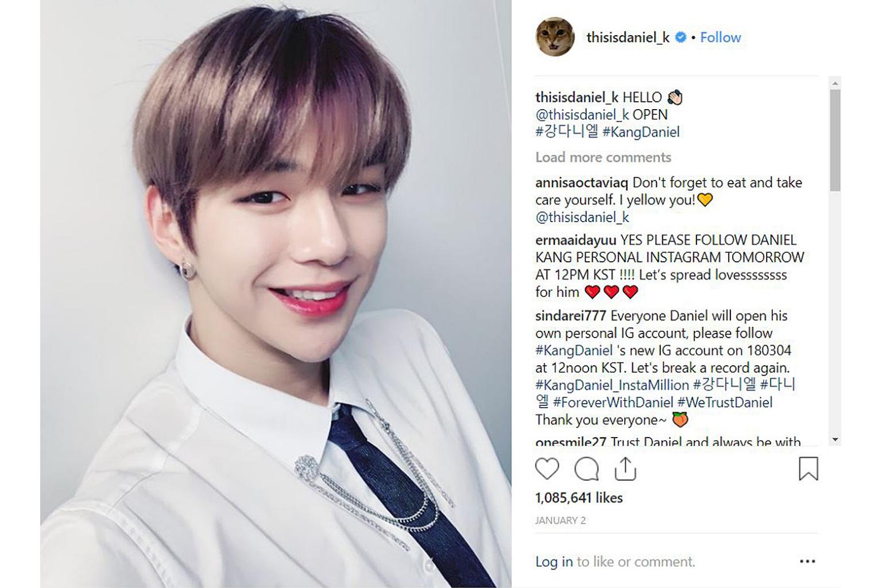882x588 pixels.
Task: Follow thisisdaniel_k account
Action: (x=720, y=37)
